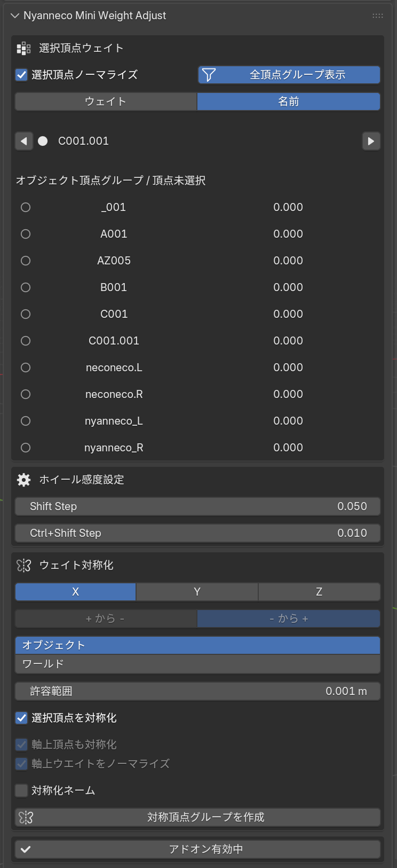397x868 pixels.
Task: Click the white dot beside C001.001
Action: [x=43, y=141]
